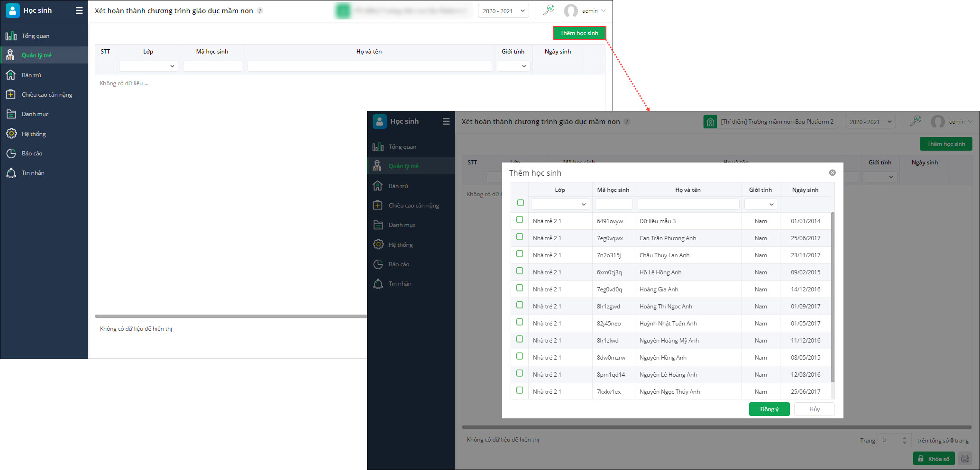This screenshot has height=470, width=980.
Task: Click admin avatar in back window header
Action: click(x=571, y=10)
